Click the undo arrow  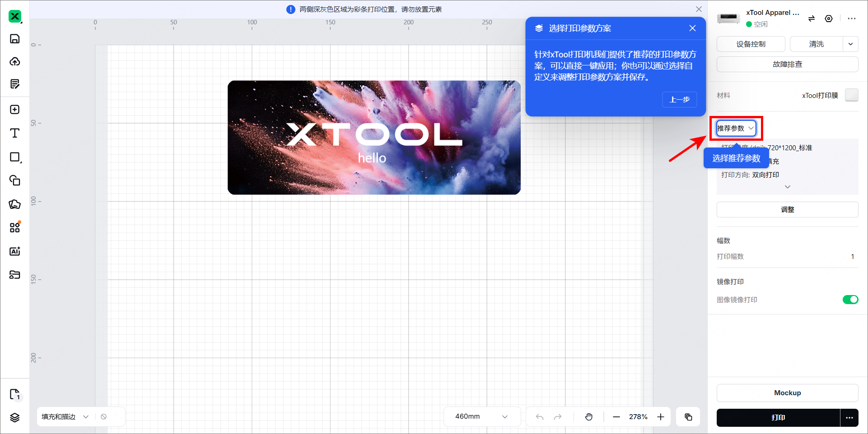[540, 417]
